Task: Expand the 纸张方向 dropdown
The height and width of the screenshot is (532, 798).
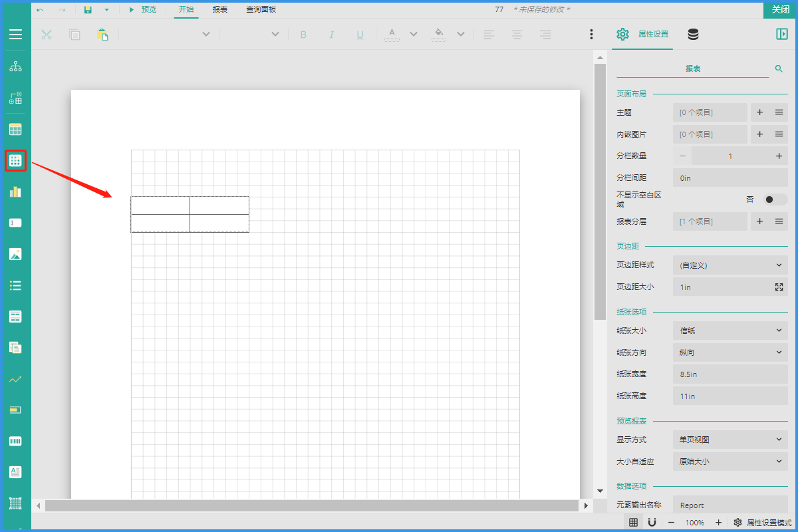Action: tap(730, 352)
